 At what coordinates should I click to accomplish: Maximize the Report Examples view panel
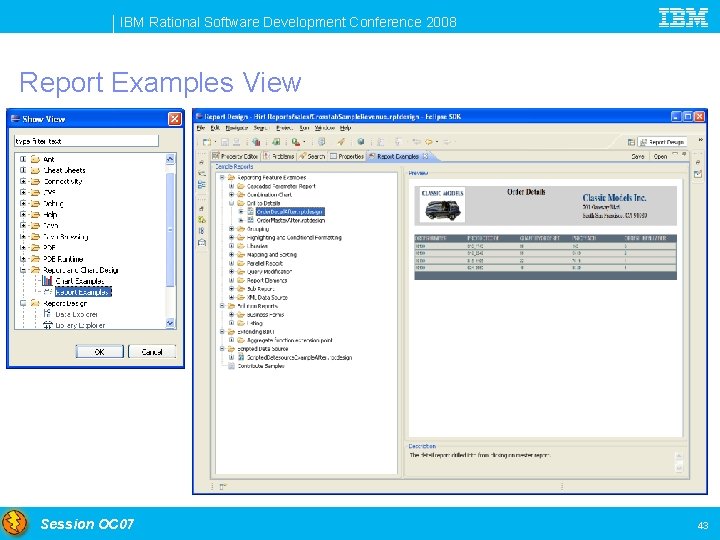(x=684, y=154)
